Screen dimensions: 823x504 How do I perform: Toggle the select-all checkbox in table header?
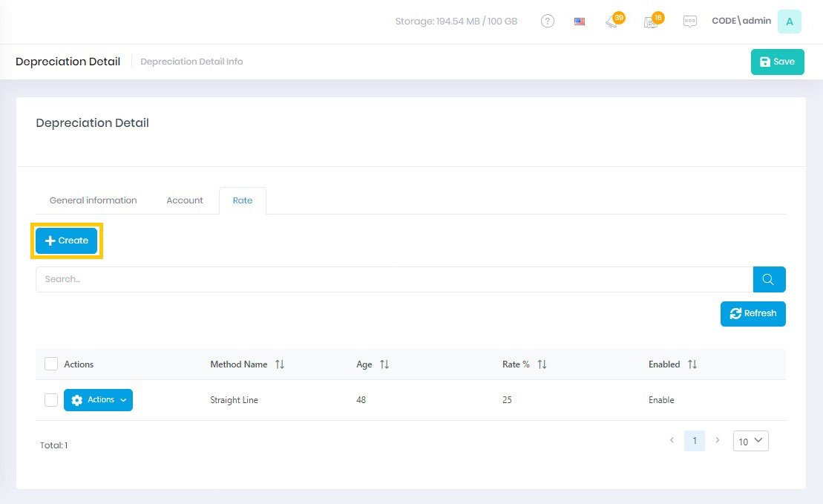pyautogui.click(x=51, y=364)
